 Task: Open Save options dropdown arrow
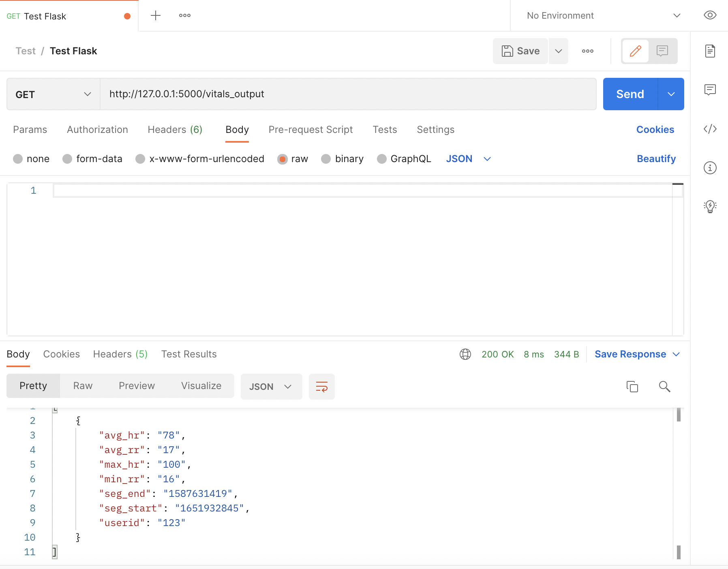(x=559, y=51)
